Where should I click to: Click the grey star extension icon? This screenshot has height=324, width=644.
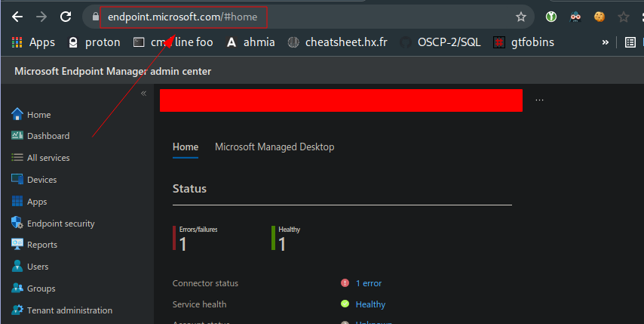tap(624, 17)
